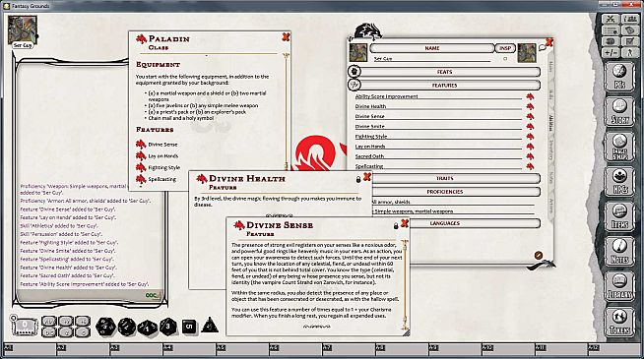This screenshot has width=644, height=359.
Task: Close the Divine Sense feature window
Action: (x=405, y=223)
